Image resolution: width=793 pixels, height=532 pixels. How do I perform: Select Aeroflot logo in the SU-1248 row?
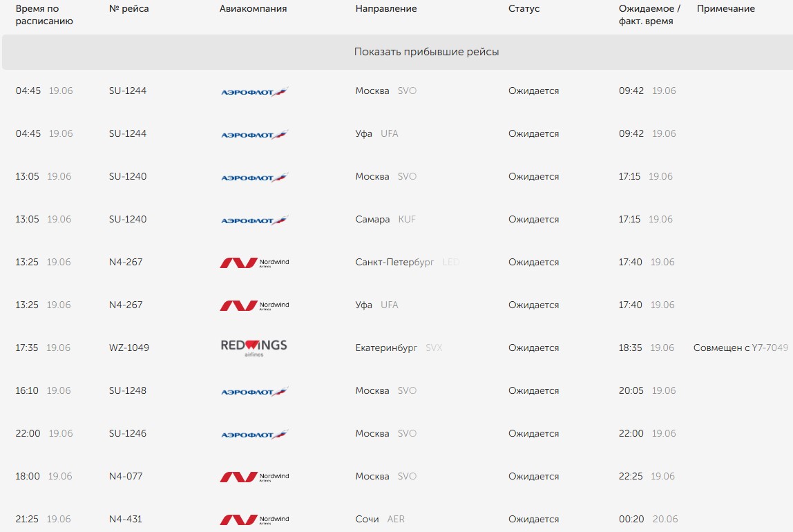point(254,391)
